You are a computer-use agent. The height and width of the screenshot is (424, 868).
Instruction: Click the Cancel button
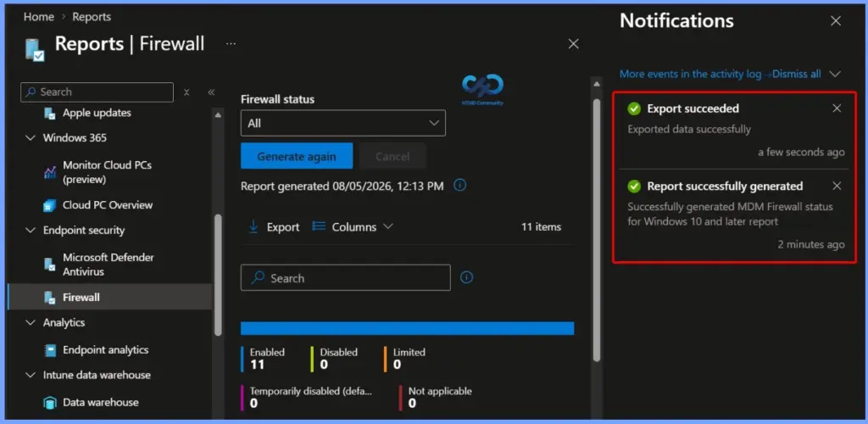tap(392, 156)
